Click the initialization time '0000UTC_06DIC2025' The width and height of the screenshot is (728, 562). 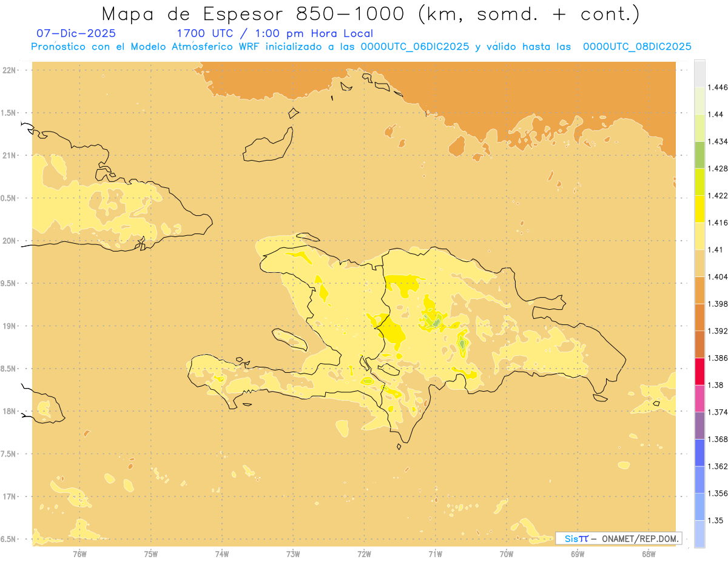(414, 47)
